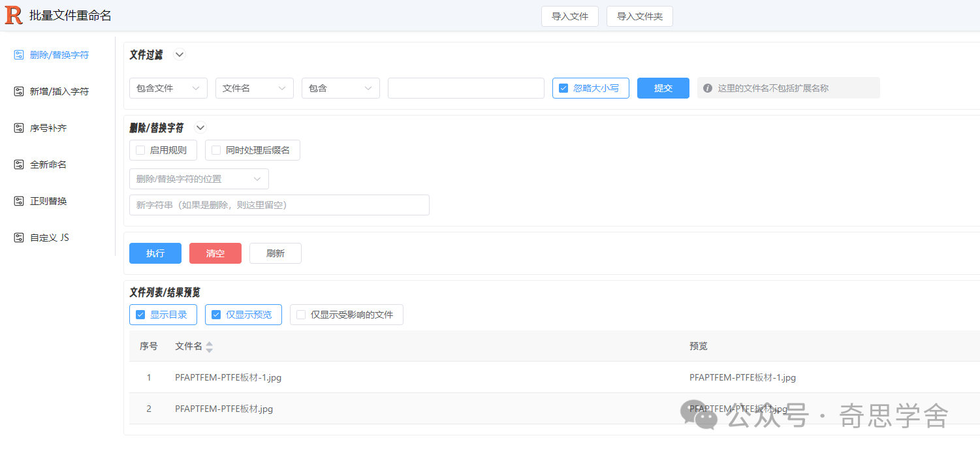Click the 导入文件 button at top
The image size is (980, 455).
click(569, 16)
